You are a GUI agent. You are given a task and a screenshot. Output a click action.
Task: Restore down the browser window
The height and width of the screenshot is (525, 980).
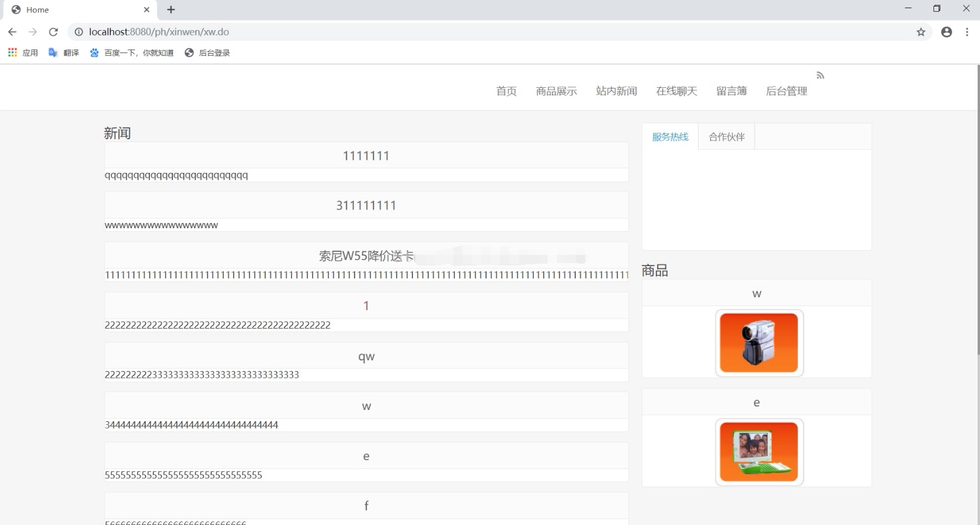pyautogui.click(x=936, y=8)
